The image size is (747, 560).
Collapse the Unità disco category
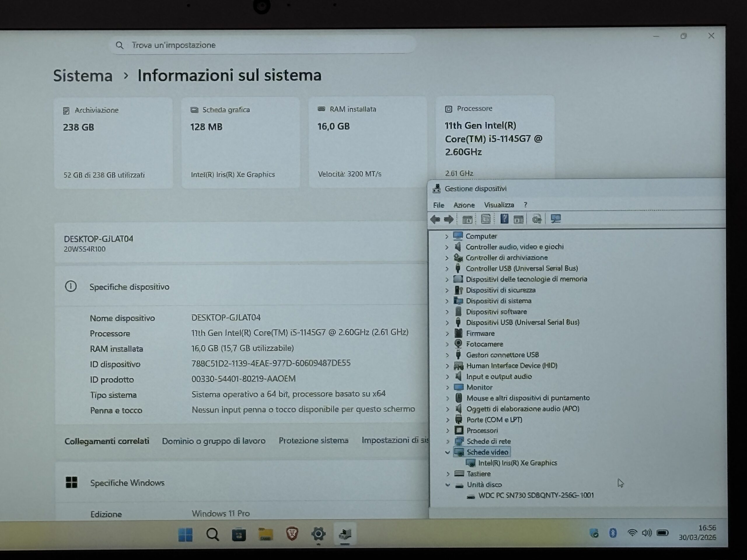pyautogui.click(x=447, y=485)
